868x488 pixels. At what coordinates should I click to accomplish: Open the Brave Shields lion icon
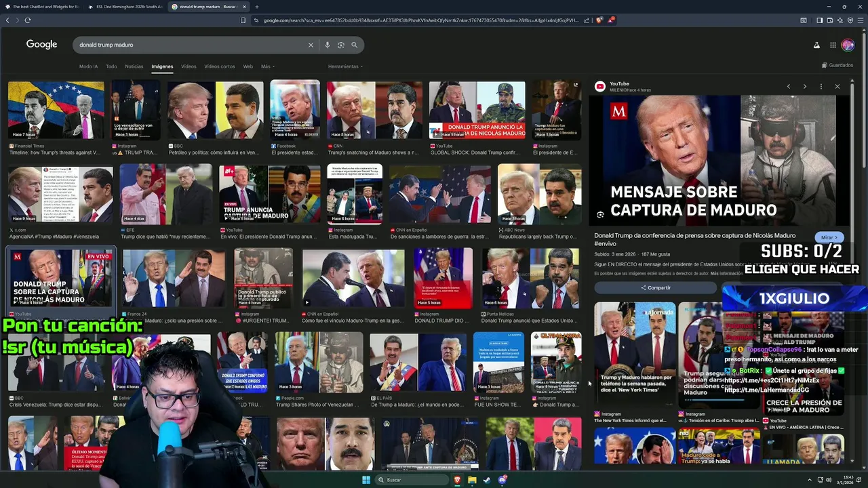tap(599, 20)
